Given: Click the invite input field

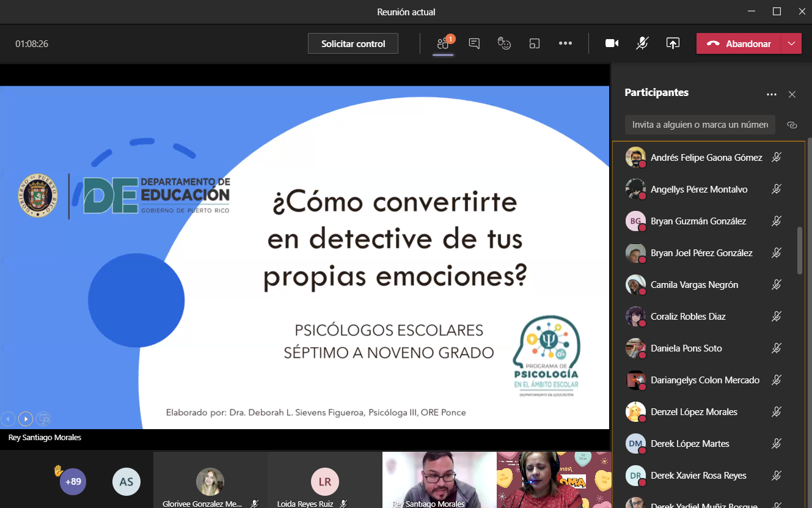Looking at the screenshot, I should click(x=700, y=124).
